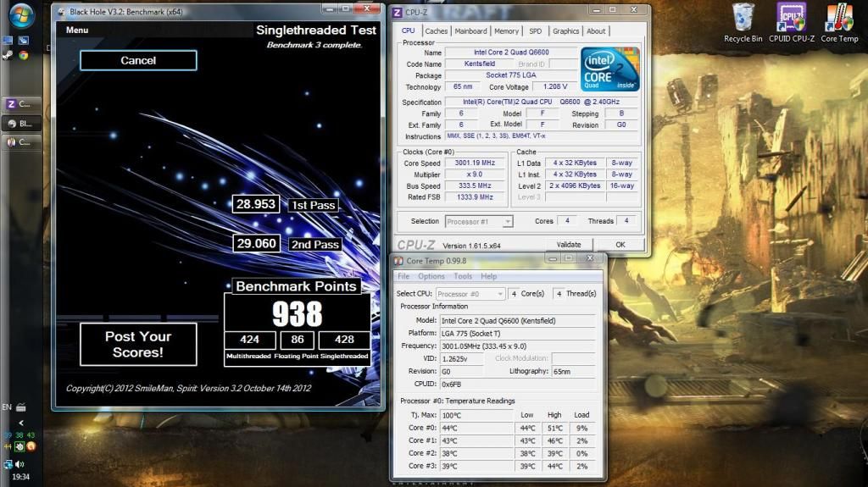Click the clock showing 19:34
Viewport: 868px width, 487px height.
tap(20, 477)
